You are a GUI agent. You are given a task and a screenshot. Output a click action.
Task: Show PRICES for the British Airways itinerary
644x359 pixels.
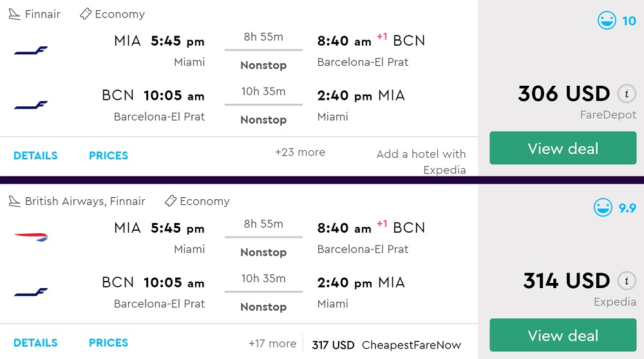click(x=108, y=343)
